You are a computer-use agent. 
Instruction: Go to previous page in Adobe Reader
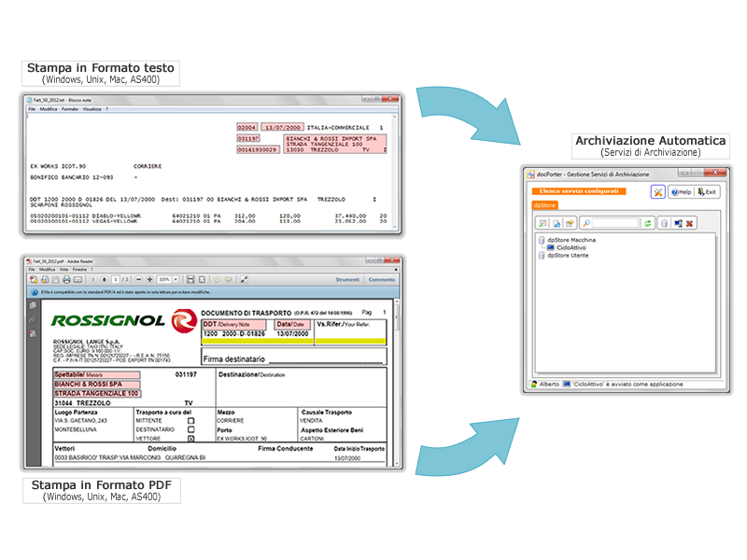pyautogui.click(x=93, y=279)
